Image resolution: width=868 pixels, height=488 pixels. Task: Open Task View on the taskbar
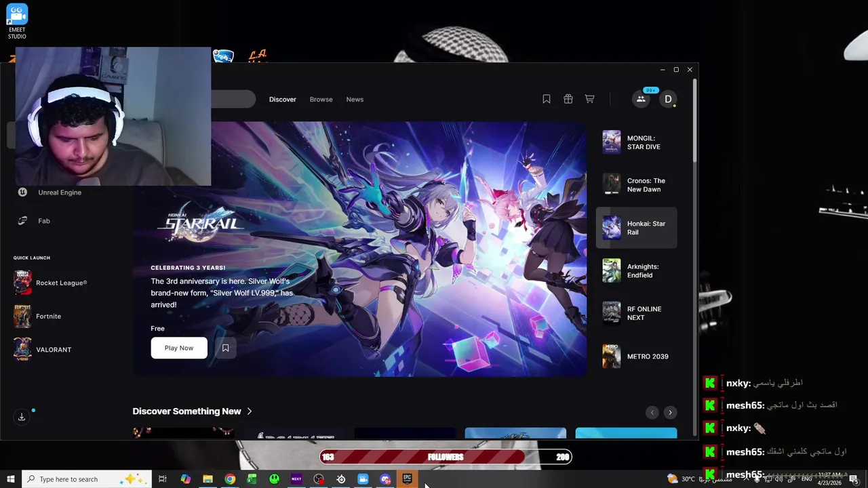pyautogui.click(x=163, y=479)
